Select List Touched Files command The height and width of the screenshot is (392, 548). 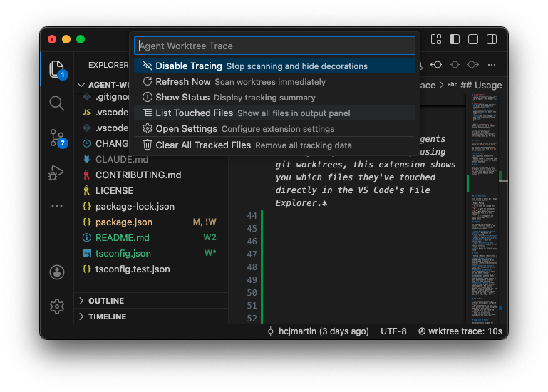point(274,113)
